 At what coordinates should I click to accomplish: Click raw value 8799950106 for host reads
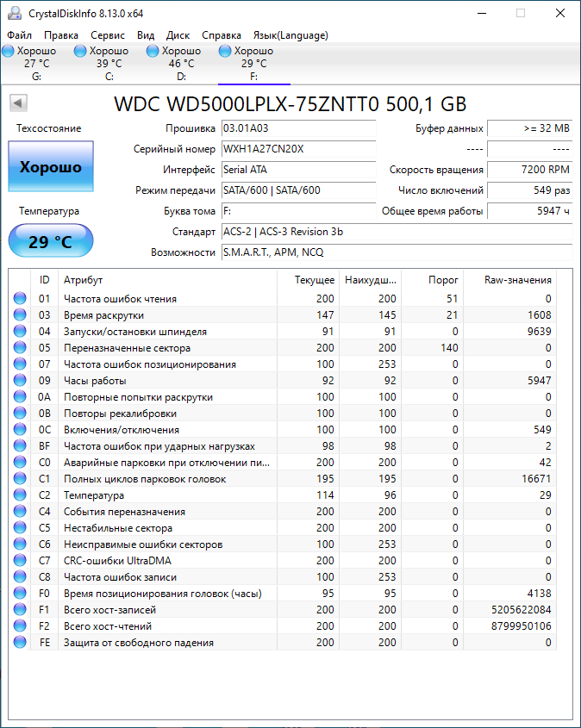pos(521,625)
